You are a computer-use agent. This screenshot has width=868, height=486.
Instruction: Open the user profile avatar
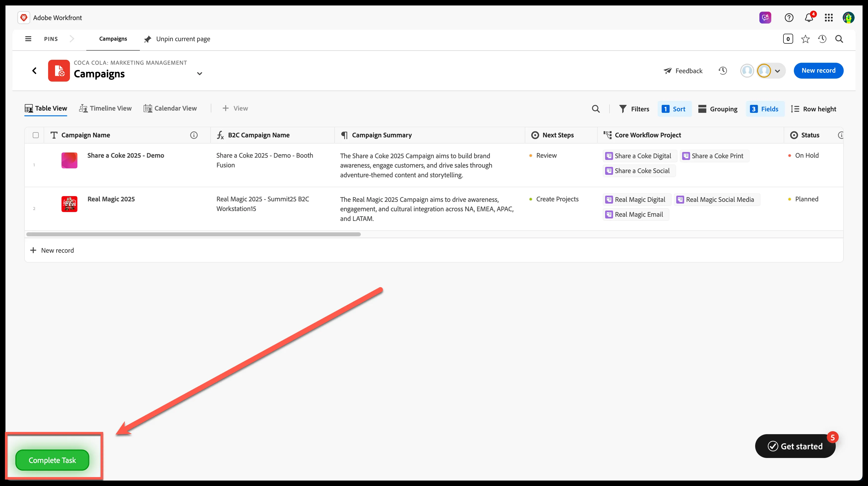click(x=848, y=18)
